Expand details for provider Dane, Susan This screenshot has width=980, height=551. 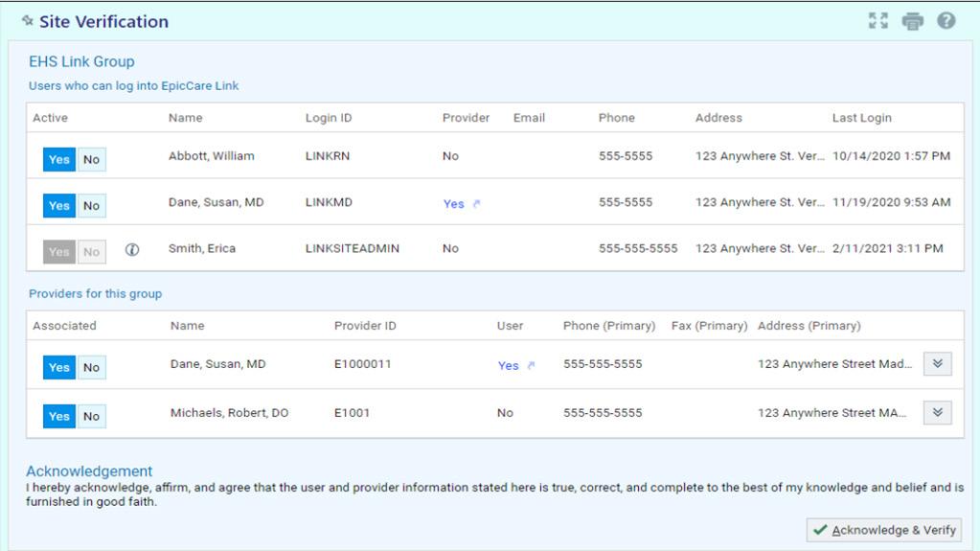(938, 364)
